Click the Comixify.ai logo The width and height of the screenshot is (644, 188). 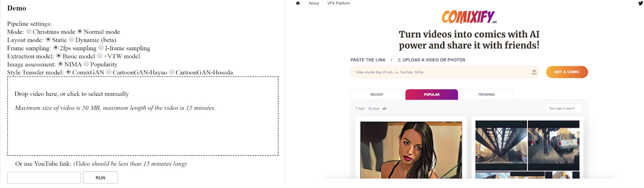[x=469, y=17]
